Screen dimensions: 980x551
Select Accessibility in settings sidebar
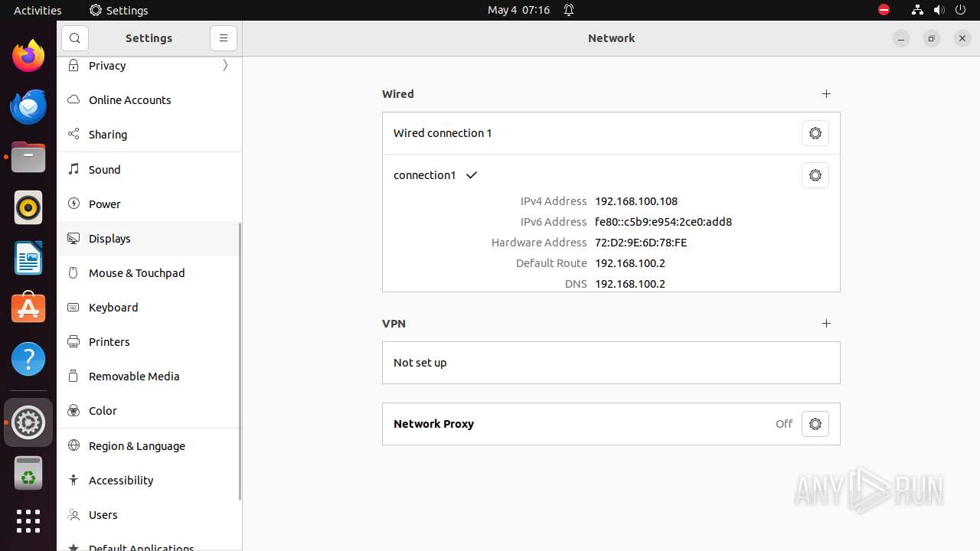point(149,481)
